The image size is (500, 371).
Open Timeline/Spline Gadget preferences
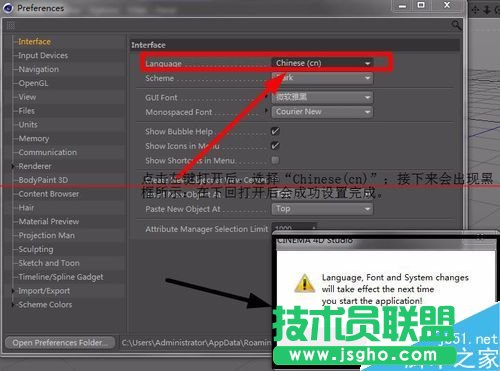point(61,277)
